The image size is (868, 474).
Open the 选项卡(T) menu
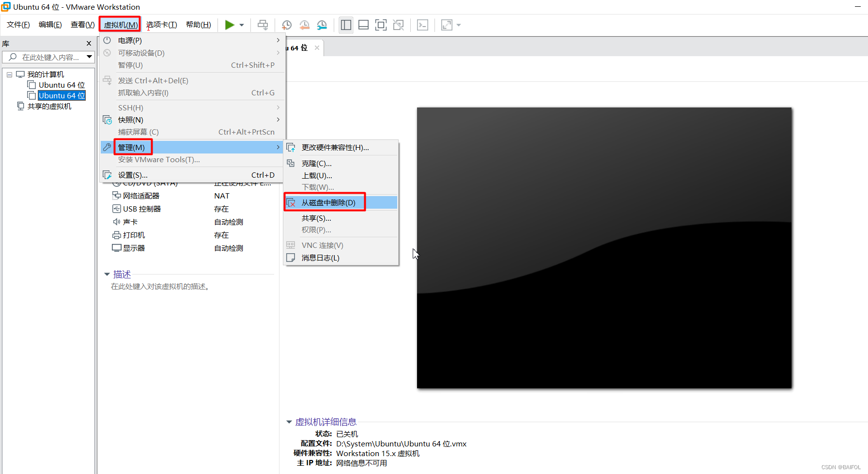click(x=162, y=25)
